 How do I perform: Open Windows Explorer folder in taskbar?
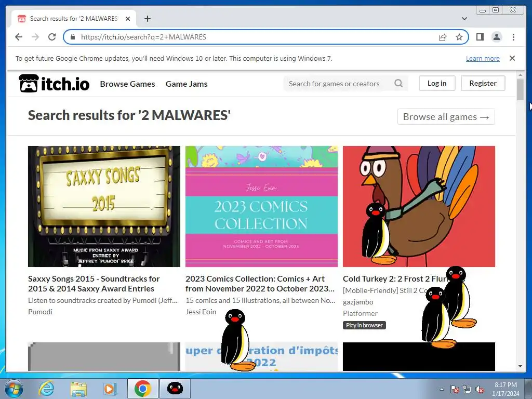pyautogui.click(x=78, y=389)
